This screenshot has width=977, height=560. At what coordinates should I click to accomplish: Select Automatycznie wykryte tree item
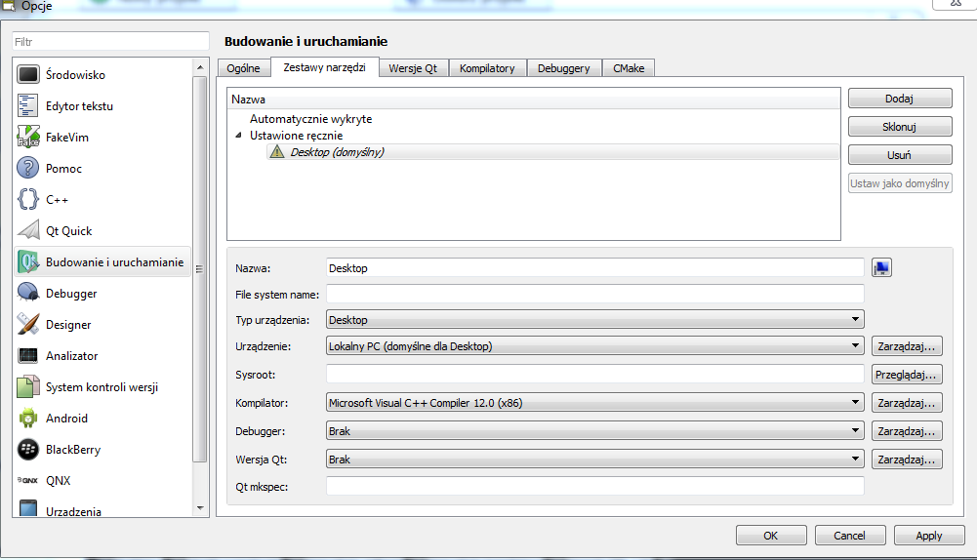pyautogui.click(x=311, y=118)
